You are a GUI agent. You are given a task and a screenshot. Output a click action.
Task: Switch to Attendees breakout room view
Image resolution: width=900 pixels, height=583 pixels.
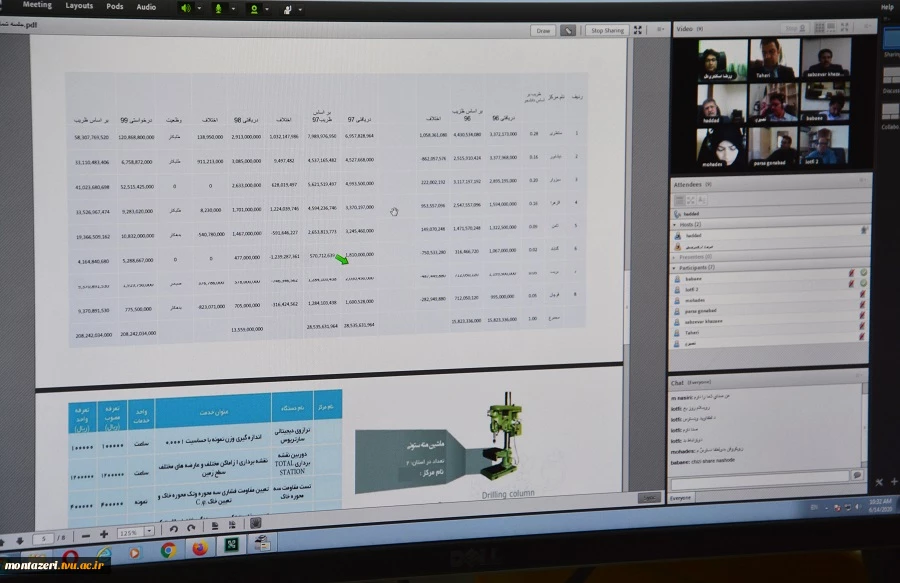[x=690, y=200]
